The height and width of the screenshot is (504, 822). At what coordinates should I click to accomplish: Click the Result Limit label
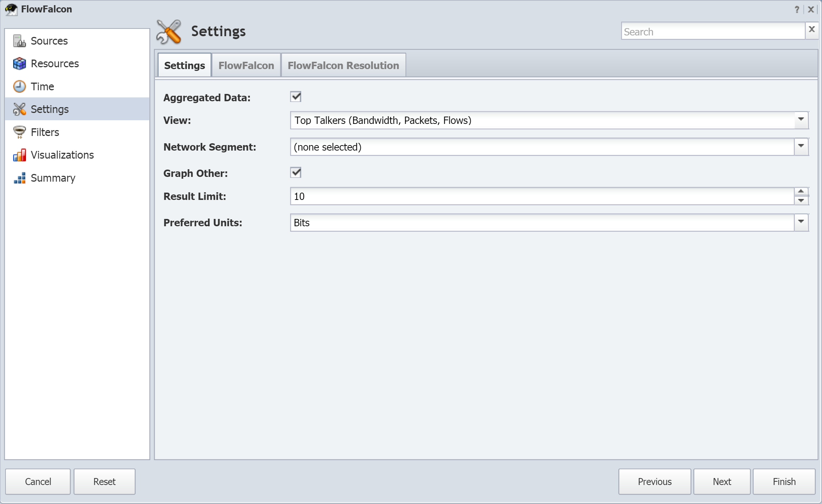[x=195, y=196]
